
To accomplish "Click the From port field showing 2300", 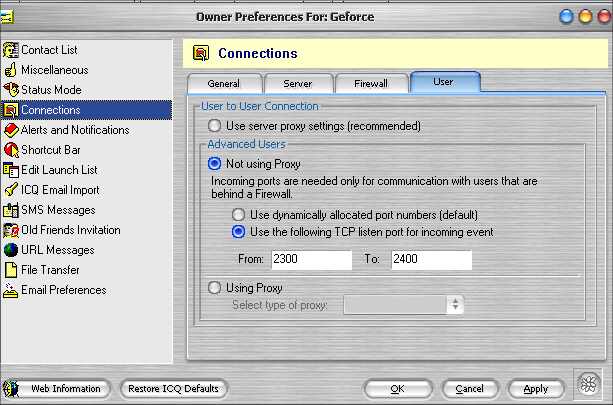I will (x=312, y=259).
